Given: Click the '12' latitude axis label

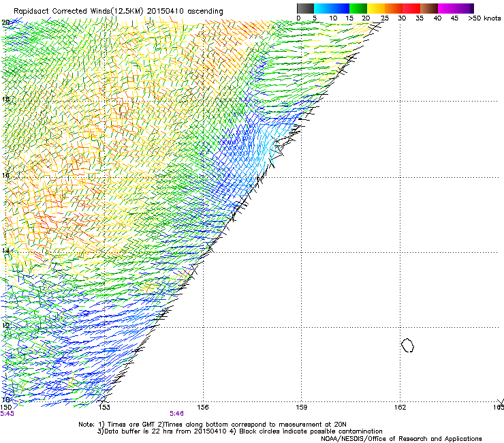Looking at the screenshot, I should tap(5, 325).
